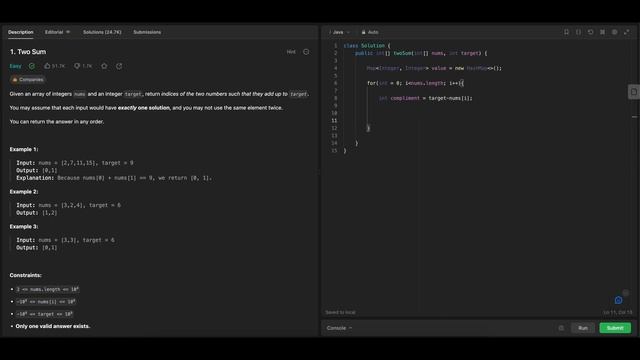Click the bookmark icon in editor toolbar
This screenshot has height=360, width=640.
click(566, 32)
